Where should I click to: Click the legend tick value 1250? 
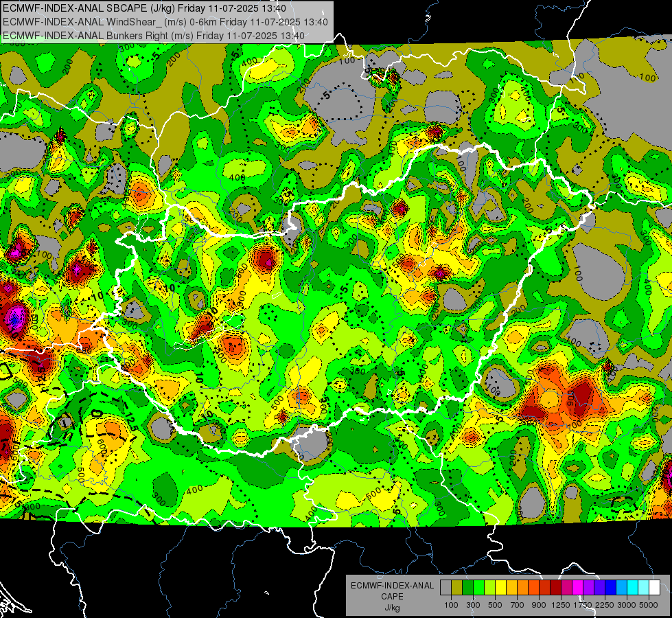click(561, 605)
